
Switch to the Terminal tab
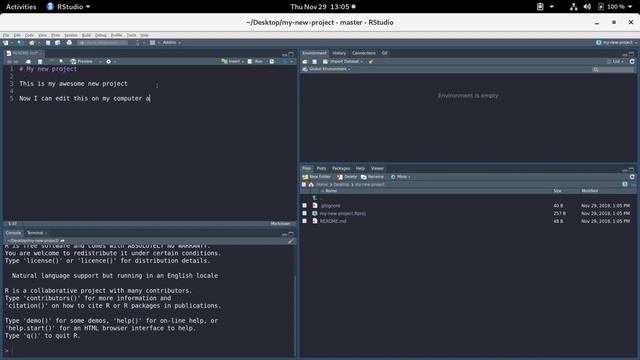click(x=35, y=233)
